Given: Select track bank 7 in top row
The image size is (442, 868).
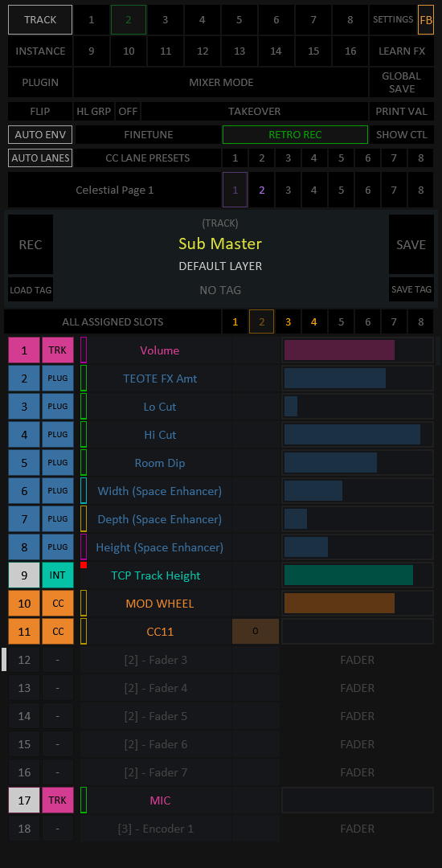Looking at the screenshot, I should [313, 20].
